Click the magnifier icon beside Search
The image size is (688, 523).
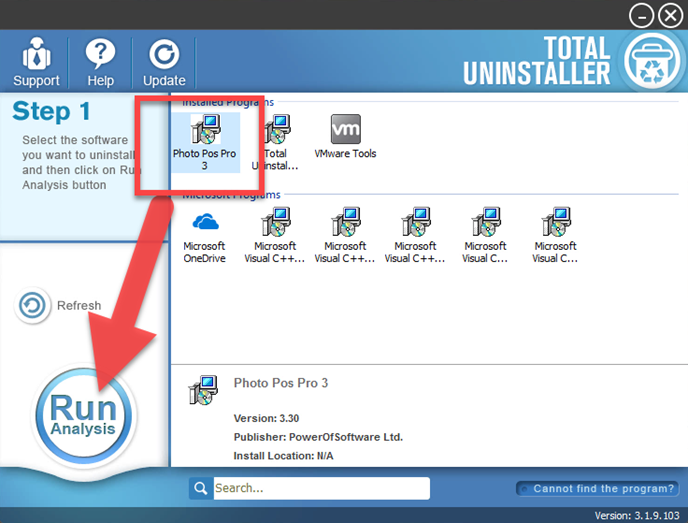201,488
